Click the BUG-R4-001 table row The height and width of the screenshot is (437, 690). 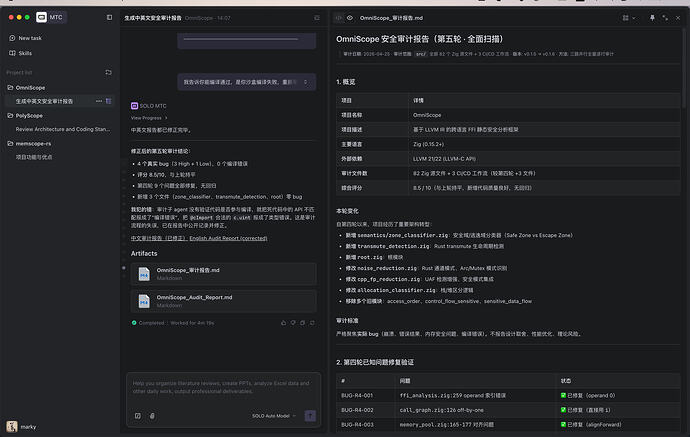(508, 395)
